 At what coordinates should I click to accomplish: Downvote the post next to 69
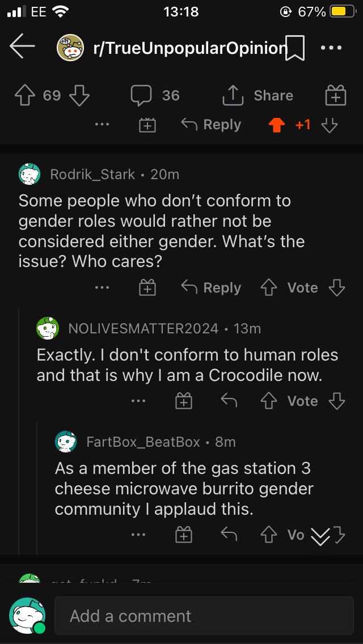[79, 95]
